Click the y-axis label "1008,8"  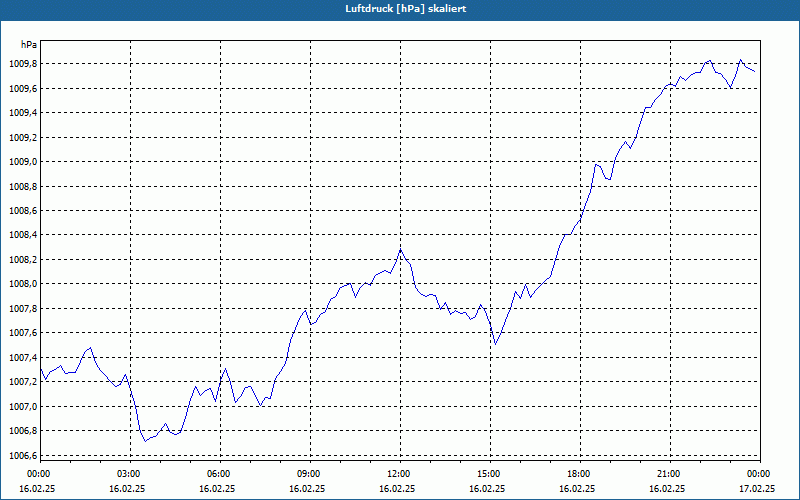(23, 187)
